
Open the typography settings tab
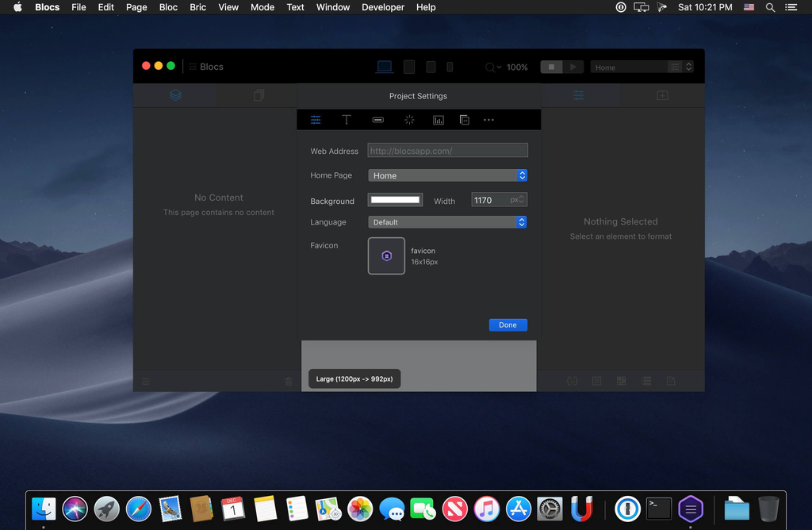(x=347, y=120)
